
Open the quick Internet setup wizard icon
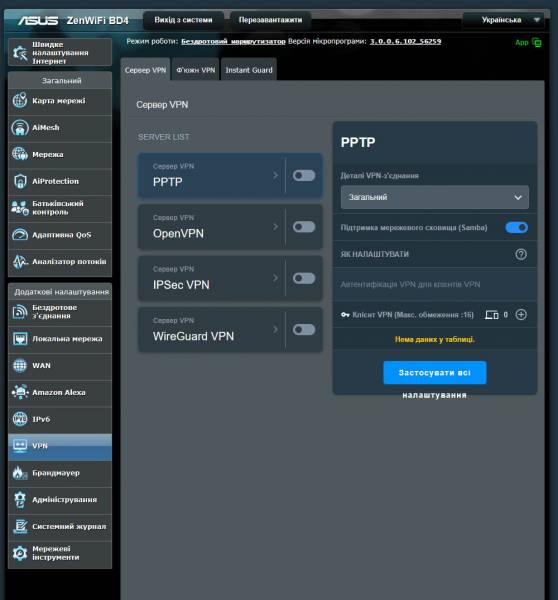[20, 52]
